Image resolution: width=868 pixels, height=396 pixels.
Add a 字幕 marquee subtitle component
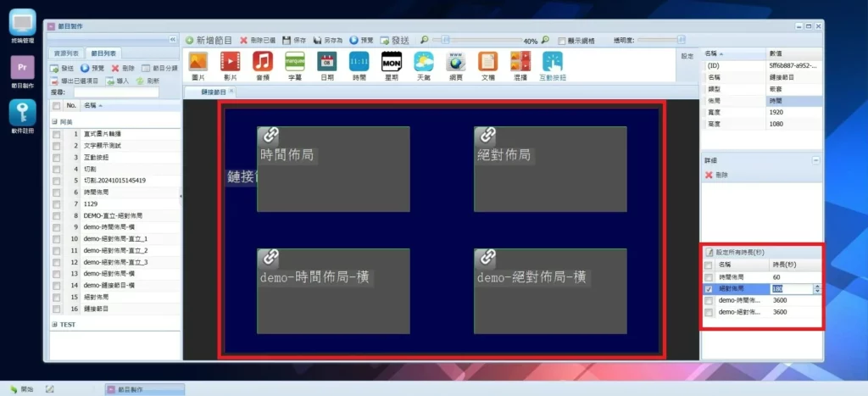click(x=294, y=62)
